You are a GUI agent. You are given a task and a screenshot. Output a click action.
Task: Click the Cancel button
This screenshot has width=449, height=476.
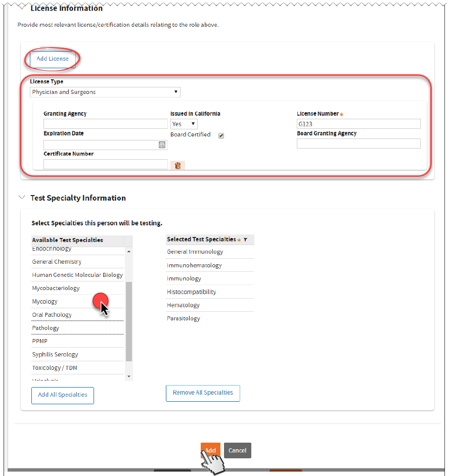pos(237,450)
